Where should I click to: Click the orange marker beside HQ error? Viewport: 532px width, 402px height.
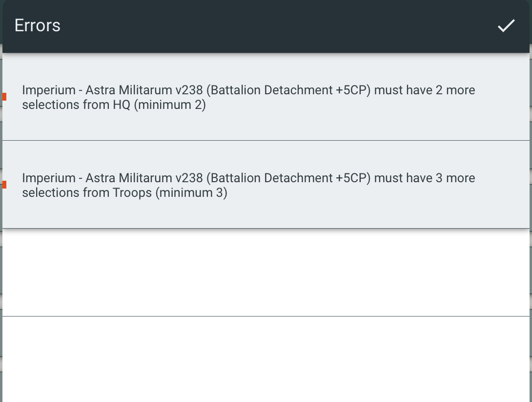[x=4, y=97]
